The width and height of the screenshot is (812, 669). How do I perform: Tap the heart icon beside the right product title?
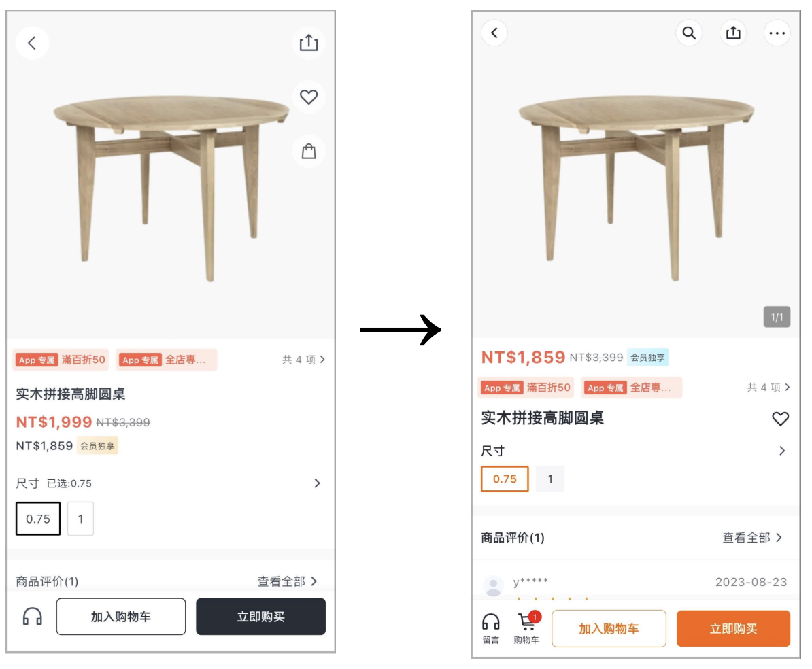[780, 418]
